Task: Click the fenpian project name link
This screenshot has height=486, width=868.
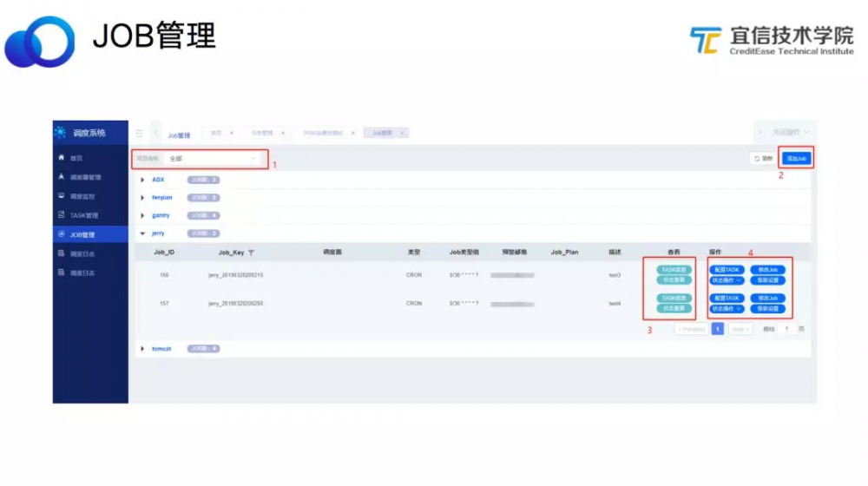Action: coord(162,198)
